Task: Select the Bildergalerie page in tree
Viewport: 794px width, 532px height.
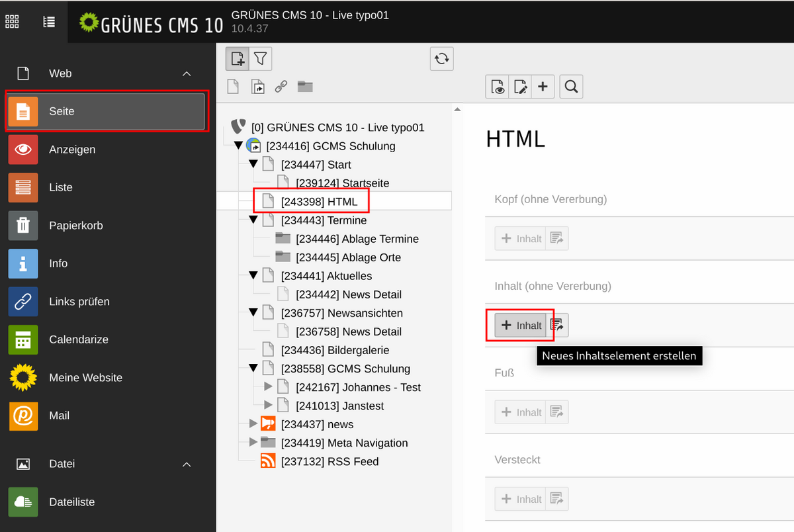Action: click(x=335, y=350)
